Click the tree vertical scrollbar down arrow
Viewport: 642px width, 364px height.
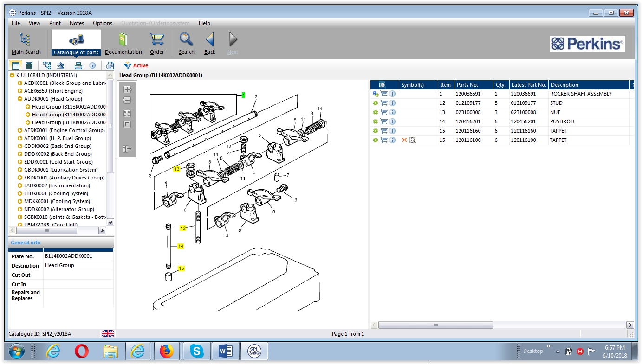tap(110, 222)
